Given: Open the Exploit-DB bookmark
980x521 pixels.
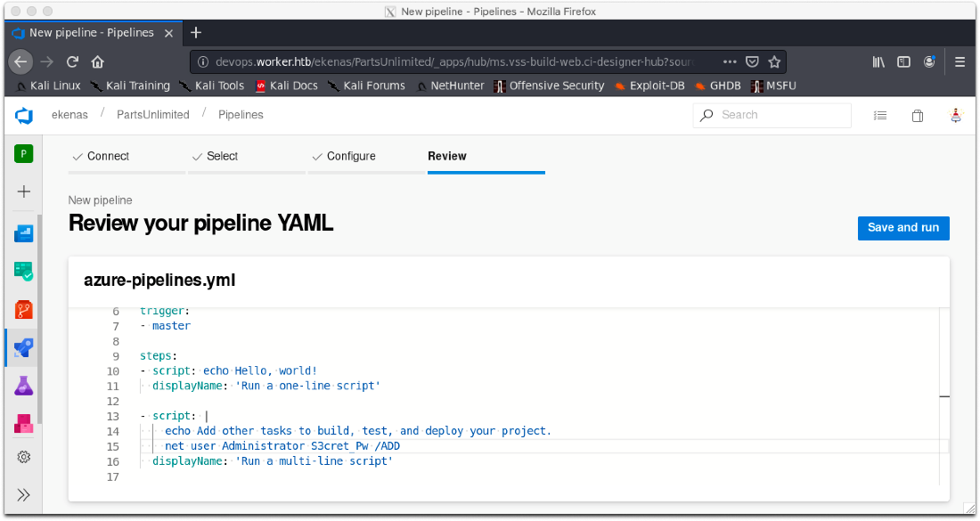Looking at the screenshot, I should click(649, 85).
